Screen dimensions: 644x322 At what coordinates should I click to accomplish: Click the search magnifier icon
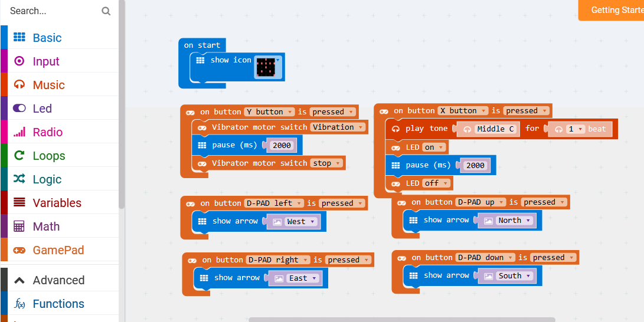pos(106,11)
